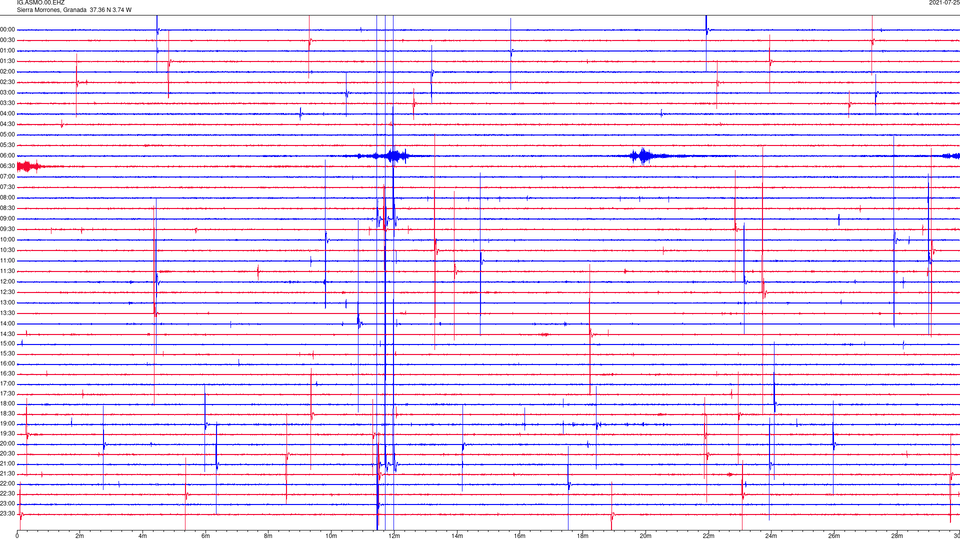
Task: Click the 24m tick on the time axis
Action: (x=771, y=536)
